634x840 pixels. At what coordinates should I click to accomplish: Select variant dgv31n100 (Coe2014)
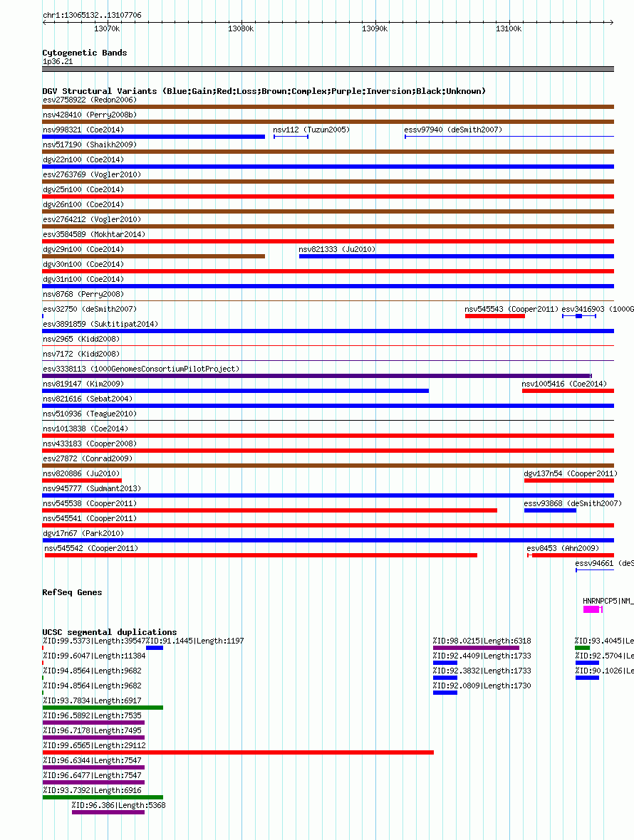pyautogui.click(x=83, y=280)
